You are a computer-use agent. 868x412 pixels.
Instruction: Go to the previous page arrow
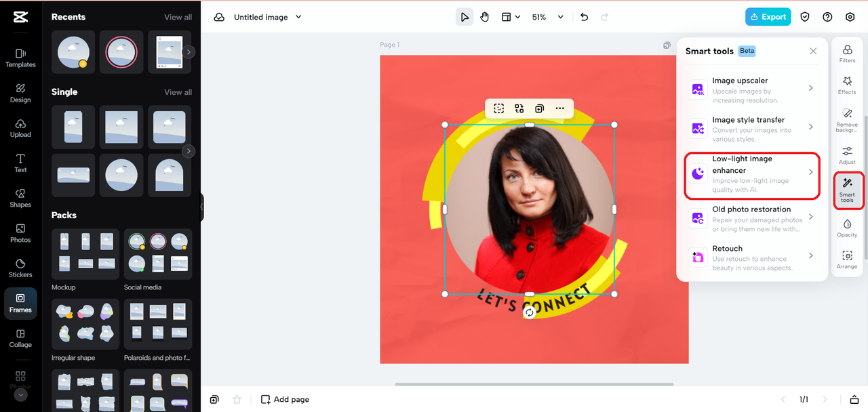784,400
